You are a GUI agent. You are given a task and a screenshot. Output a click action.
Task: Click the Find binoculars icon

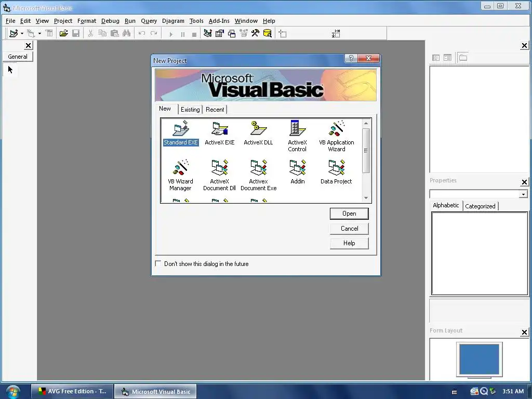pos(127,33)
